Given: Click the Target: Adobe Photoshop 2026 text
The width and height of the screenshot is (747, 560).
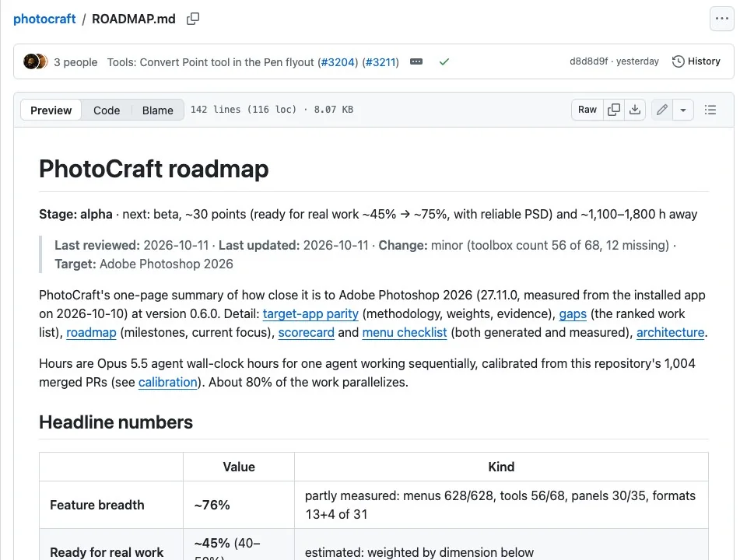Looking at the screenshot, I should click(144, 264).
